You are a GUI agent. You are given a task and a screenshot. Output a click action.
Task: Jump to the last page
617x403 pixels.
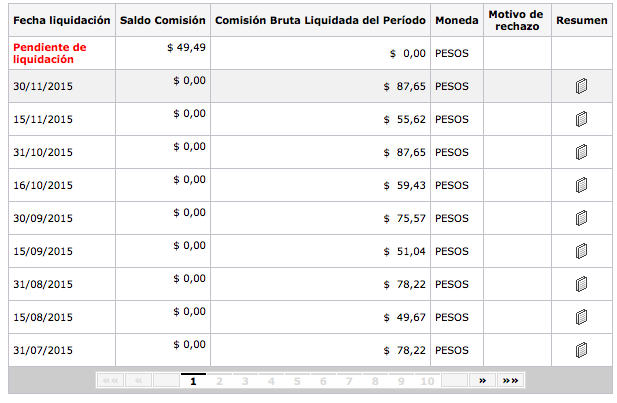tap(510, 381)
